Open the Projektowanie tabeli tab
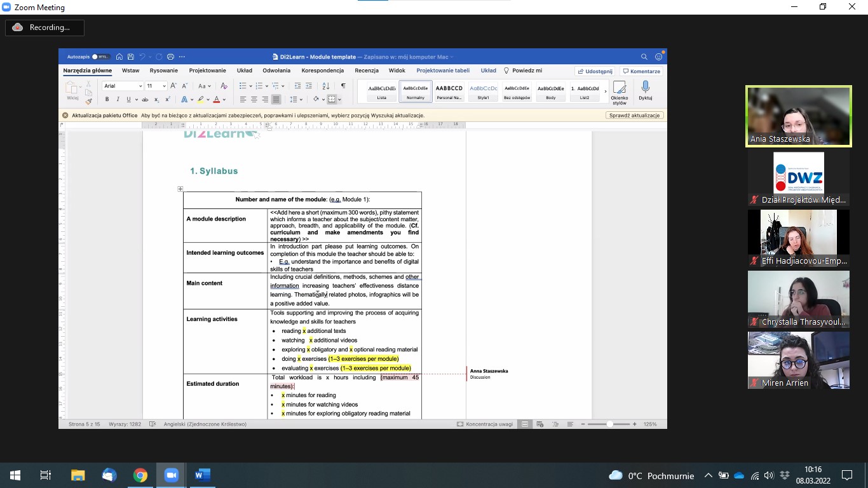The image size is (868, 488). [443, 71]
